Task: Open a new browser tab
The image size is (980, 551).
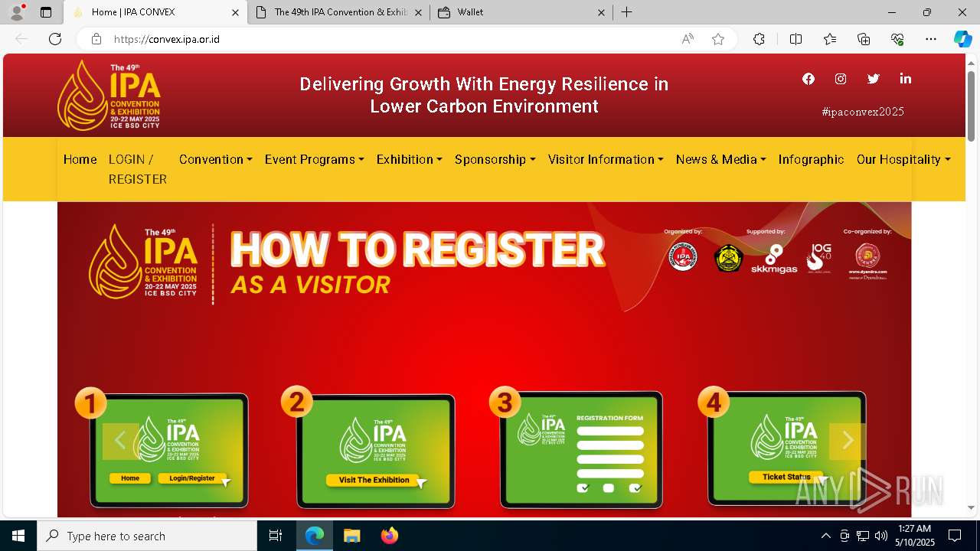Action: click(626, 12)
